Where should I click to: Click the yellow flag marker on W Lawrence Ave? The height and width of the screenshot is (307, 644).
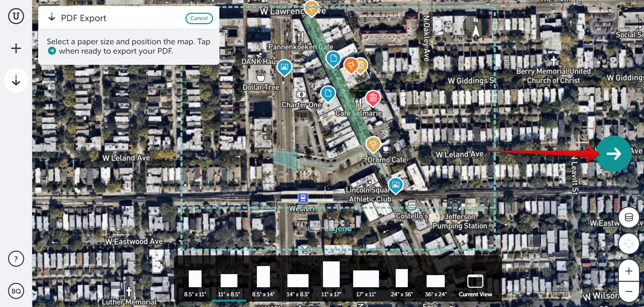coord(311,8)
